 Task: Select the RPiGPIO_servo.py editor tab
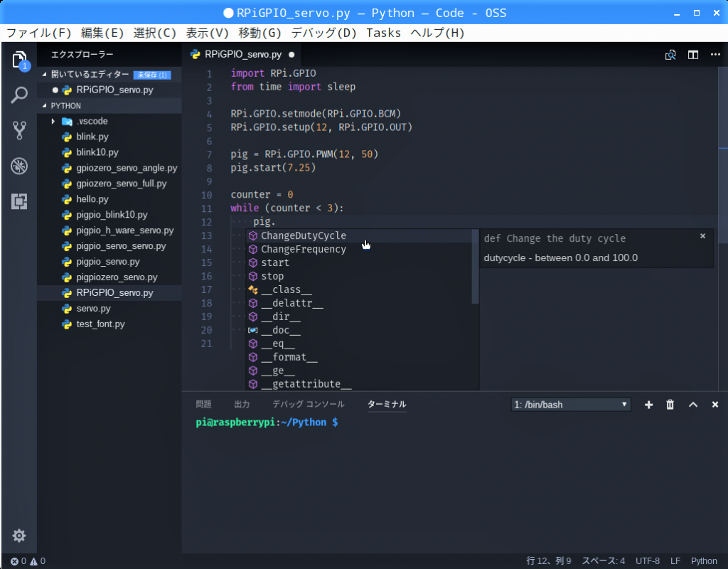[x=242, y=54]
